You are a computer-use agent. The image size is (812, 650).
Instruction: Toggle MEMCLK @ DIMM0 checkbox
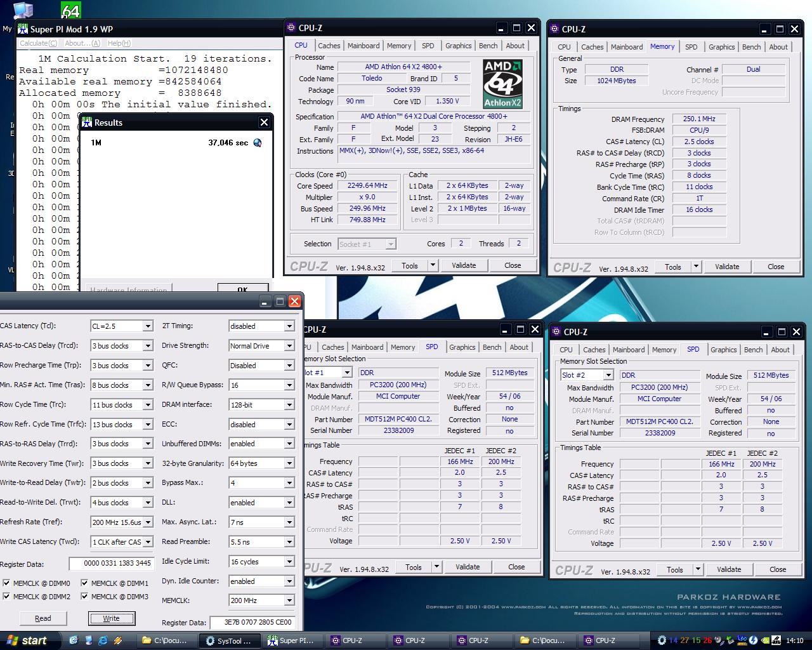(6, 583)
